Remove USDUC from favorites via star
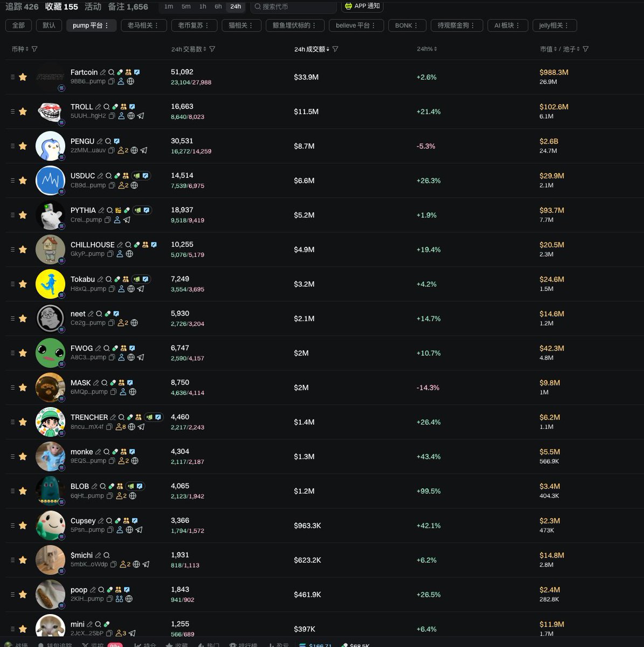Viewport: 644px width, 647px height. click(23, 181)
